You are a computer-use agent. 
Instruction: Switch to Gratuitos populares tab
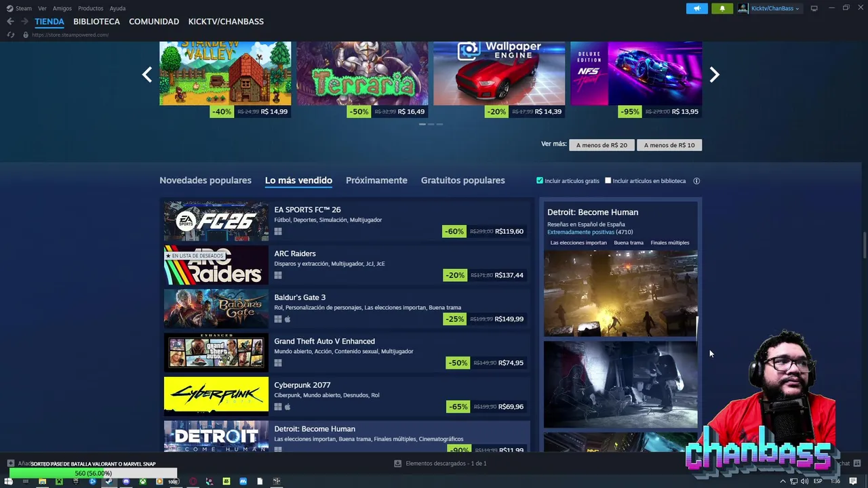(x=462, y=180)
